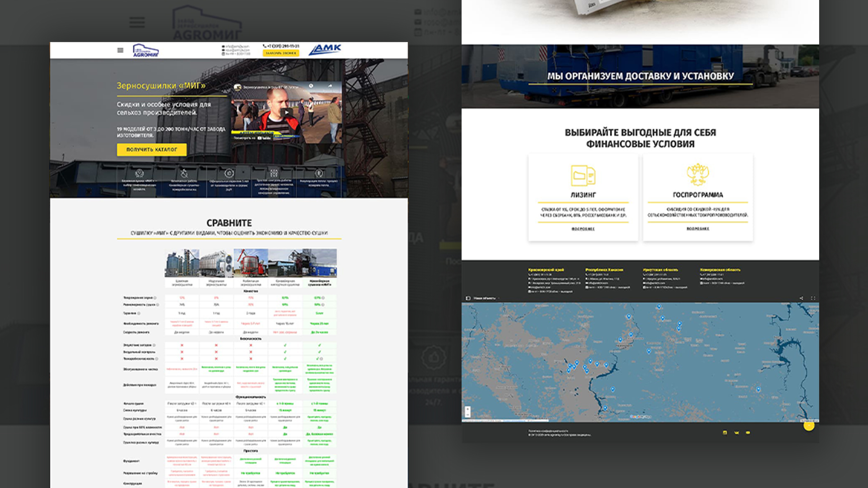
Task: Click the leasing card icon
Action: [583, 175]
